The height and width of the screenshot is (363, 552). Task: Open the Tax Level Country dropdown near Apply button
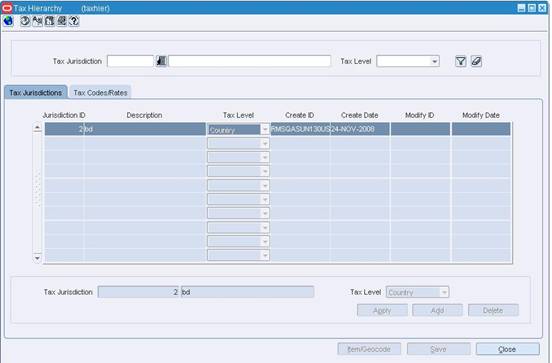(444, 292)
